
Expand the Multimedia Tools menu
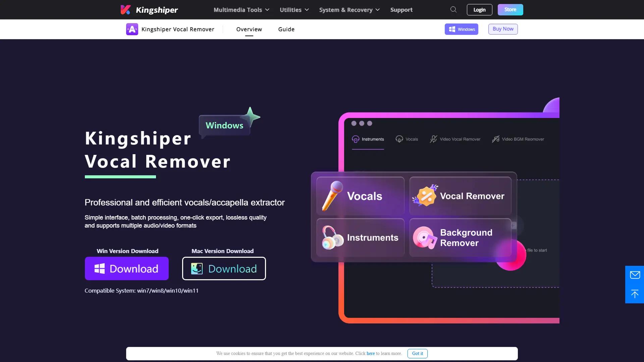pyautogui.click(x=240, y=10)
